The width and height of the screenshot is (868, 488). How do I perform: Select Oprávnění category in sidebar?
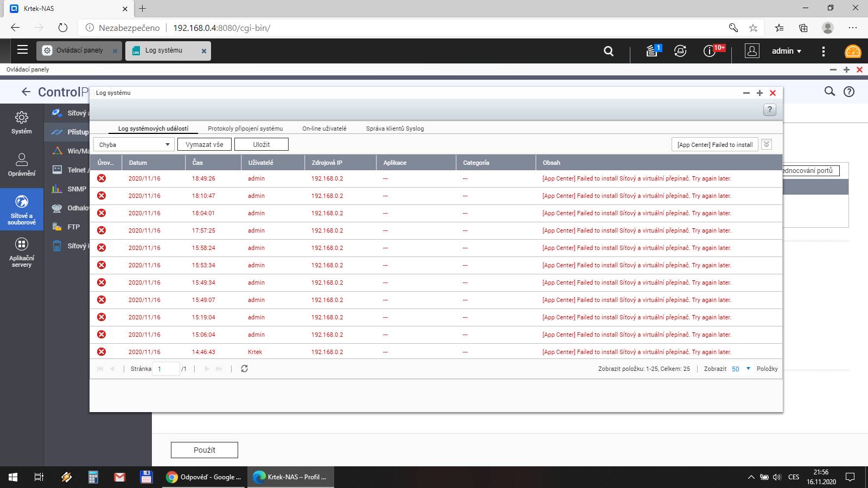coord(22,165)
